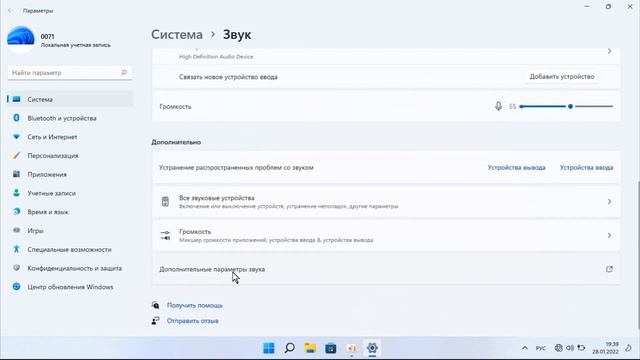
Task: Open 'Устройства вывода' troubleshooter link
Action: pyautogui.click(x=516, y=167)
